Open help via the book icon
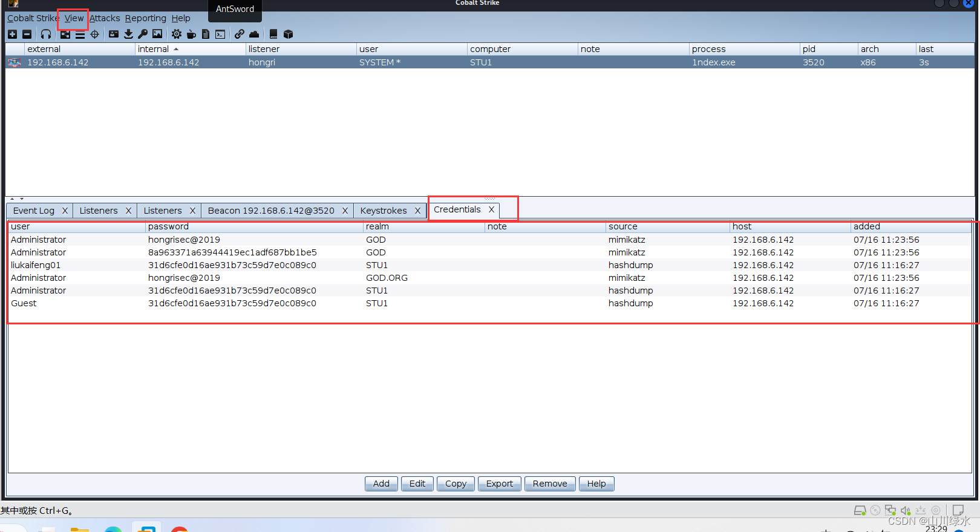 click(273, 34)
